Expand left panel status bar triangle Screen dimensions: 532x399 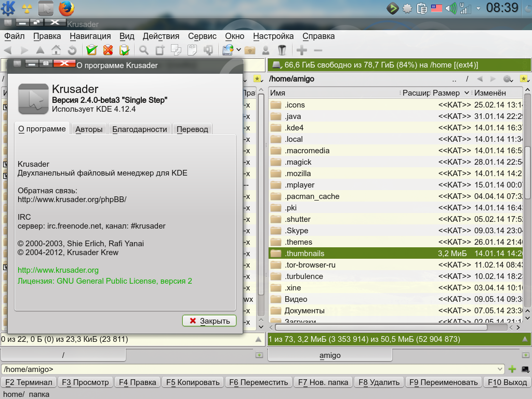point(259,339)
